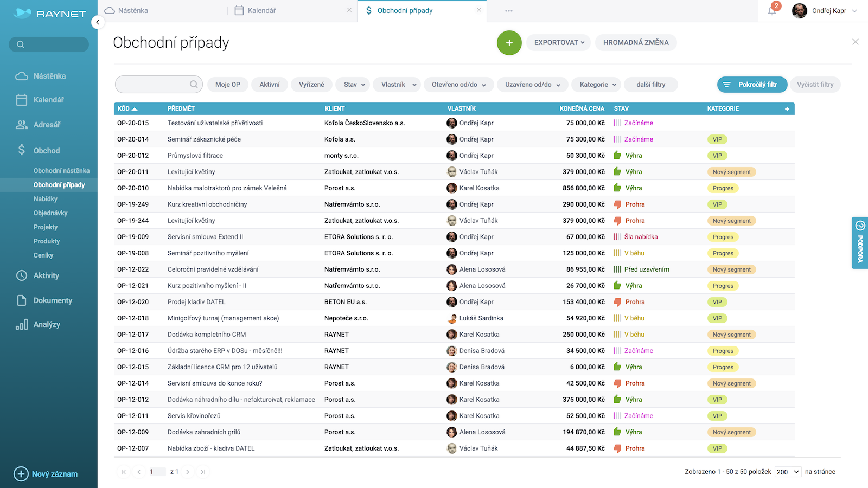The height and width of the screenshot is (488, 868).
Task: Toggle the Vyřízené filter
Action: (x=311, y=85)
